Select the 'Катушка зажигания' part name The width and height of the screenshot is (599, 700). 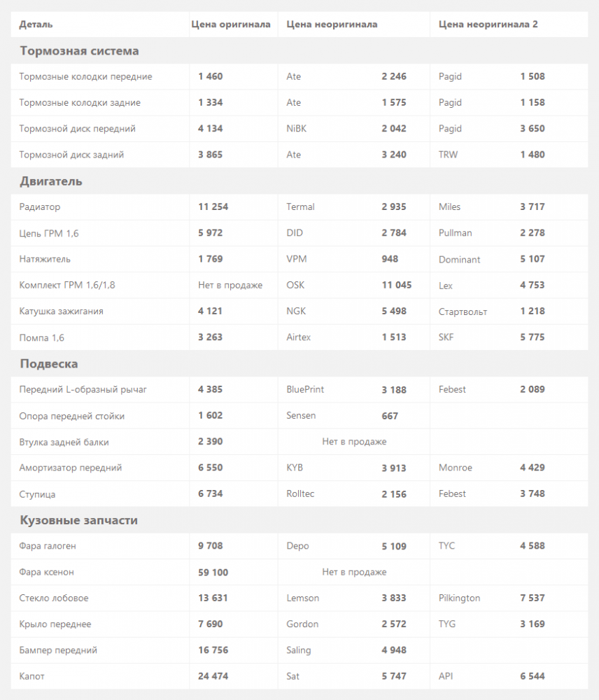[62, 311]
